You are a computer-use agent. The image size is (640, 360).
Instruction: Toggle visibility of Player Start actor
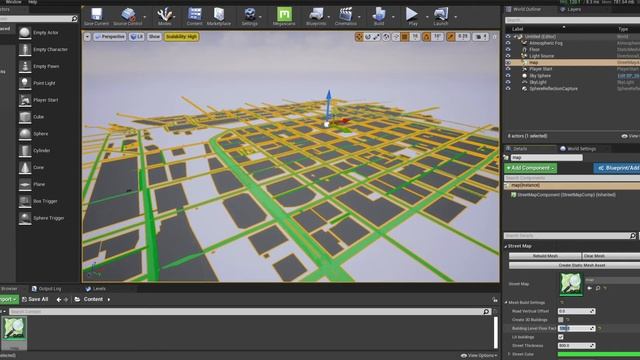508,69
